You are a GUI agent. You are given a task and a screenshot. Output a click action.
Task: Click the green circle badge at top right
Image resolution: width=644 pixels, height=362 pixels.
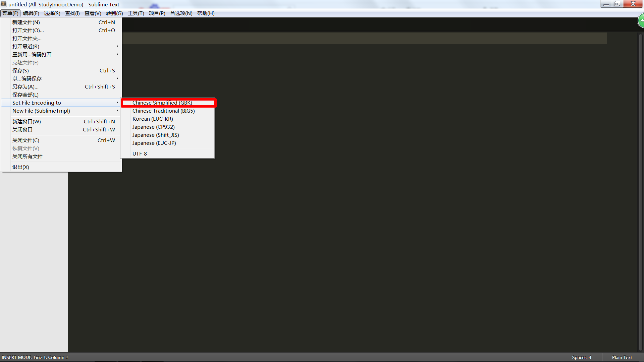[641, 20]
